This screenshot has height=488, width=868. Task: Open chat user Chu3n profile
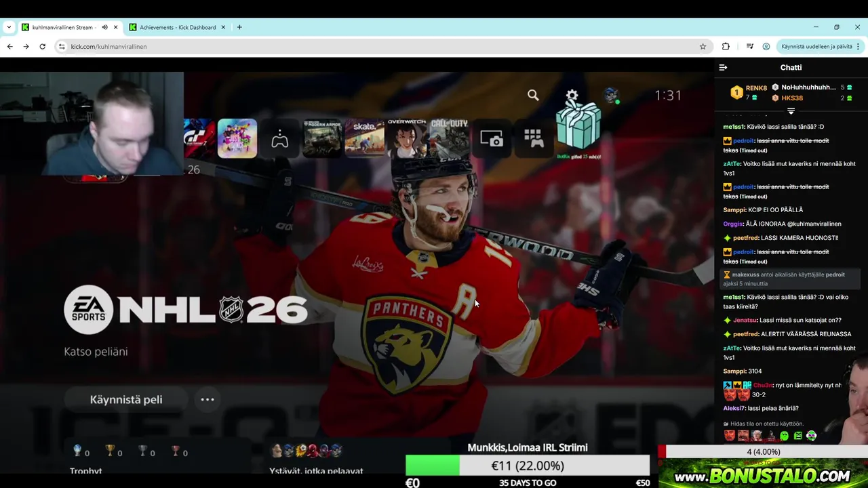[763, 385]
